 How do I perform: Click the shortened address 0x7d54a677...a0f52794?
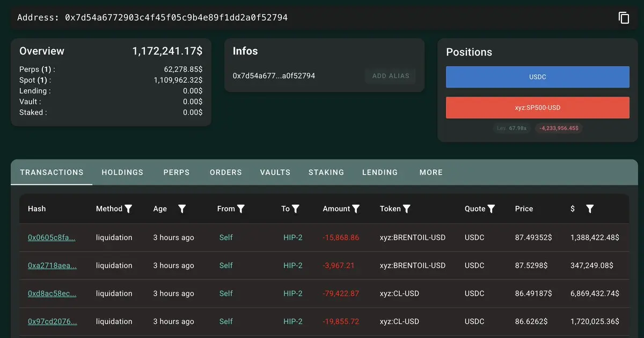[274, 76]
